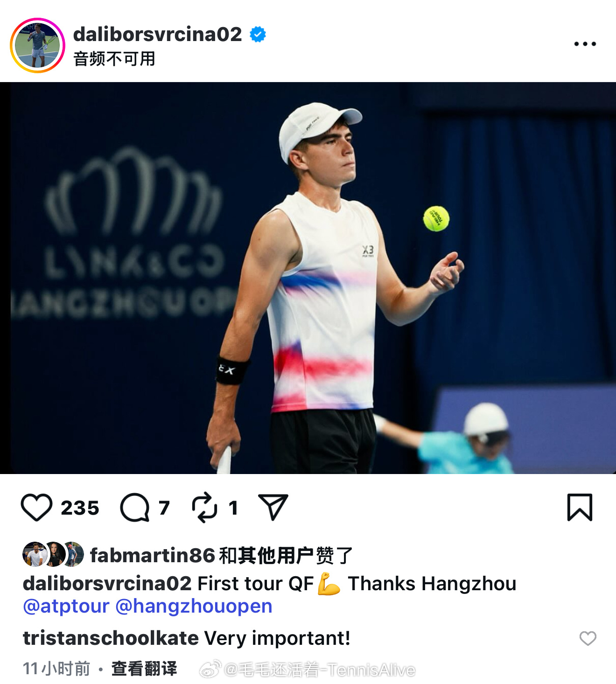616x684 pixels.
Task: View daliborsvrcina02's story from the profile picture
Action: click(x=37, y=45)
